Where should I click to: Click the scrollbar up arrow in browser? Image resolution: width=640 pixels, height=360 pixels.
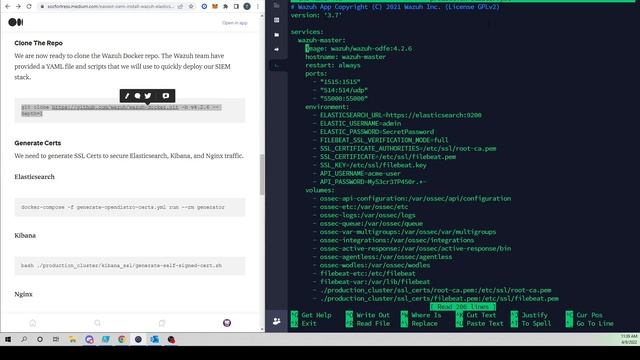(x=262, y=16)
